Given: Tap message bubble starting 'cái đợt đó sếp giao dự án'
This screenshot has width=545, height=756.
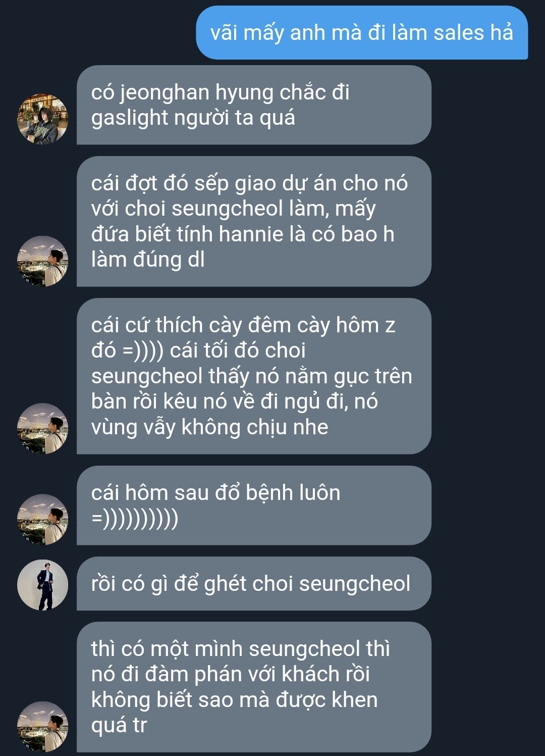Looking at the screenshot, I should click(254, 221).
